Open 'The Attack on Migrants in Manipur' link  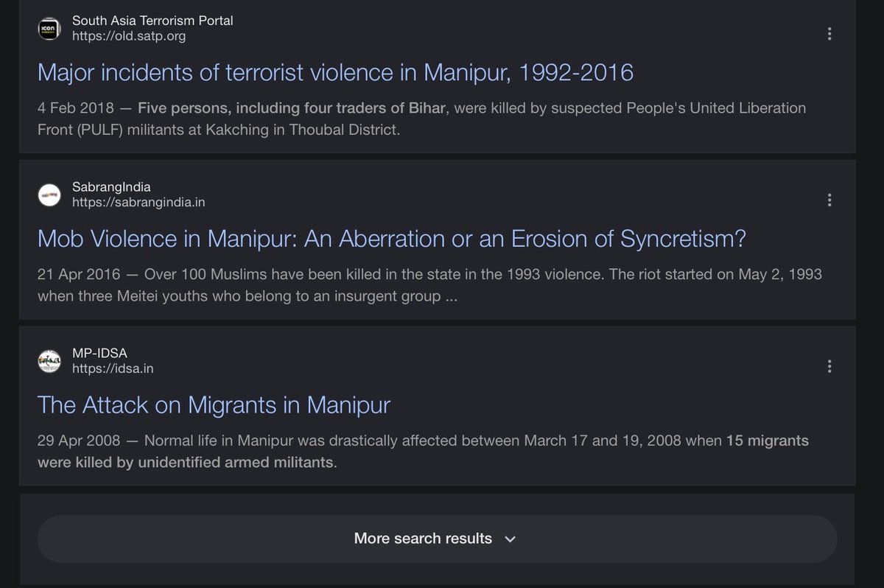[x=214, y=405]
